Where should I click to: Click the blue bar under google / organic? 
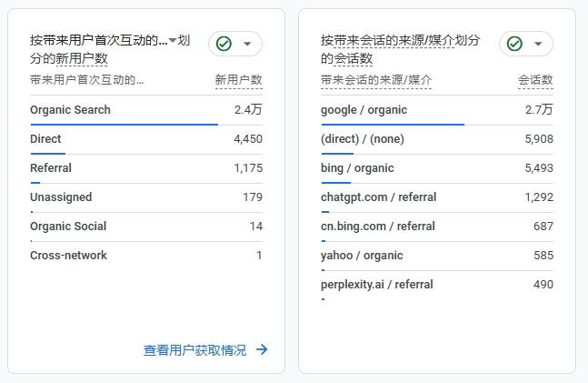click(393, 125)
